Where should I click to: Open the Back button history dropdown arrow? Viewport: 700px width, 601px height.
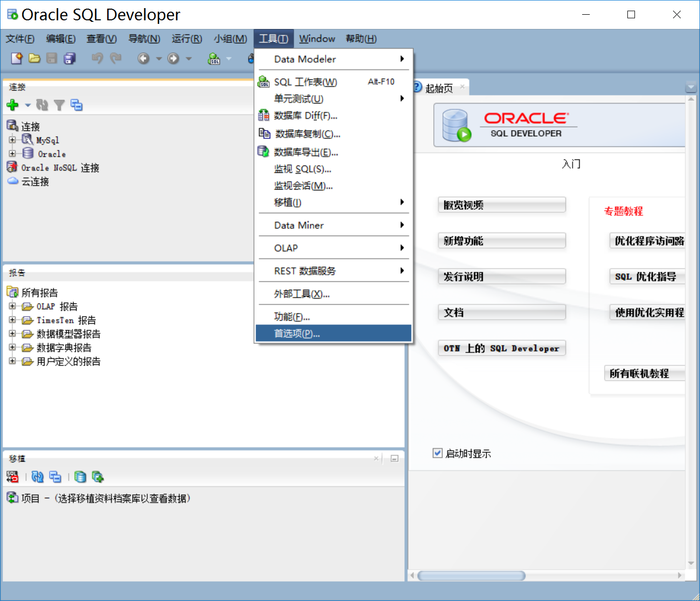coord(158,59)
